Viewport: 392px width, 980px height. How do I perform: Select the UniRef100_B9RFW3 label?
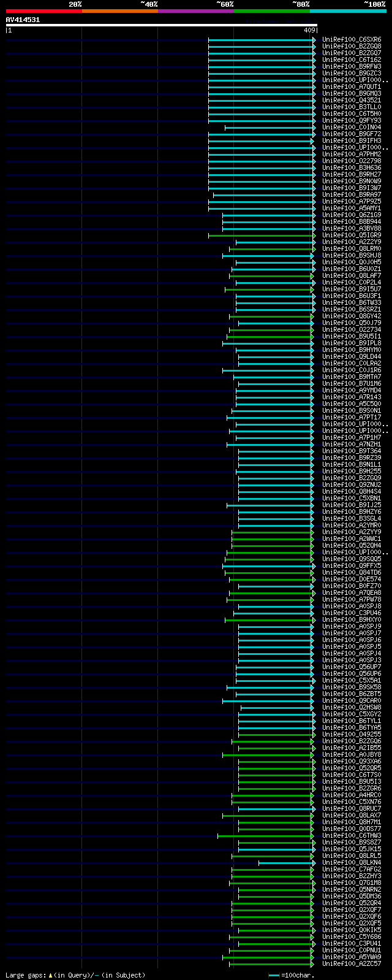pyautogui.click(x=352, y=67)
